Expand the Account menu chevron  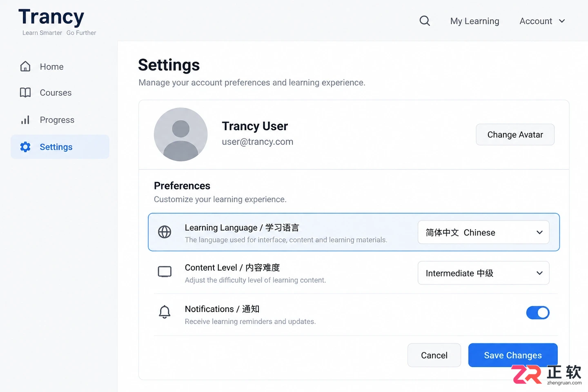coord(562,21)
